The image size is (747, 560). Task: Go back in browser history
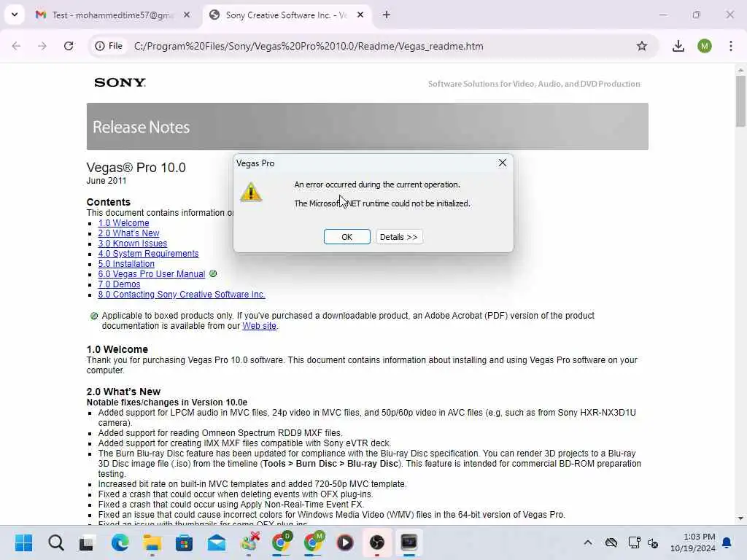[x=16, y=46]
